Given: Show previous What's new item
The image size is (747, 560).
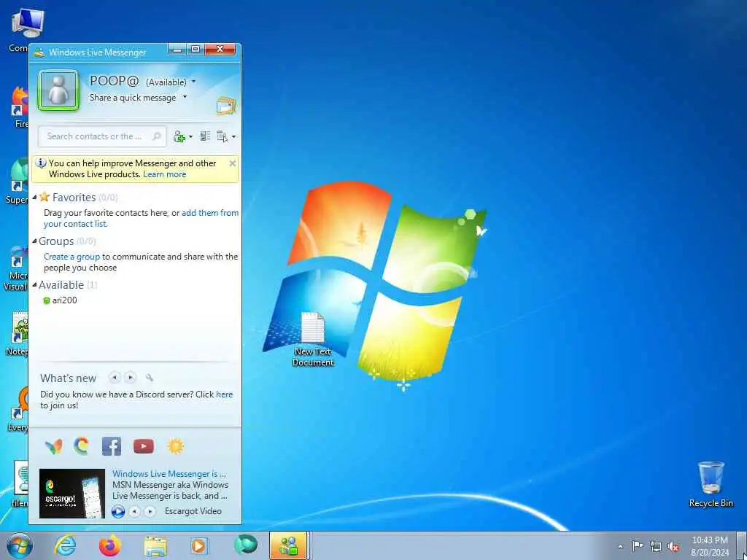Looking at the screenshot, I should 115,378.
